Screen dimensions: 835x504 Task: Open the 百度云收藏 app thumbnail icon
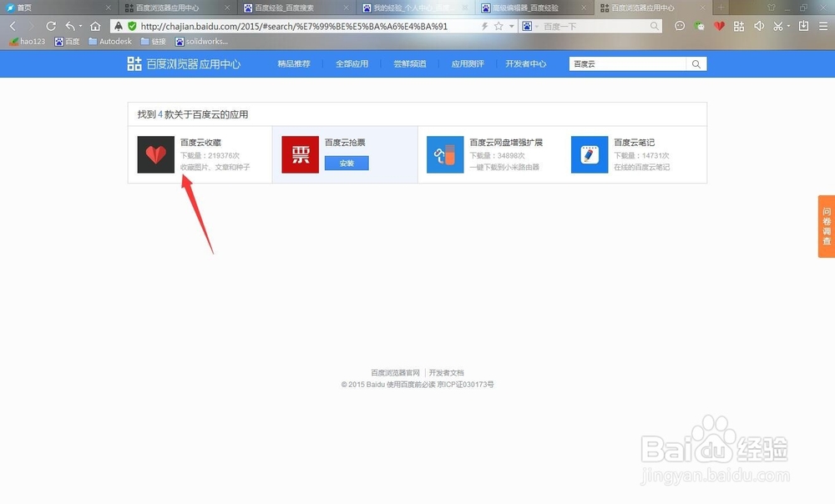point(155,154)
